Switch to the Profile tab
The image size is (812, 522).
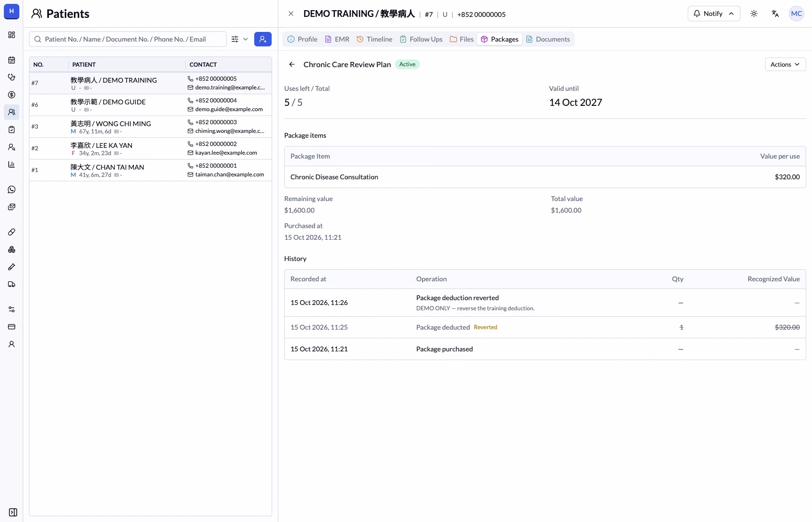[303, 39]
